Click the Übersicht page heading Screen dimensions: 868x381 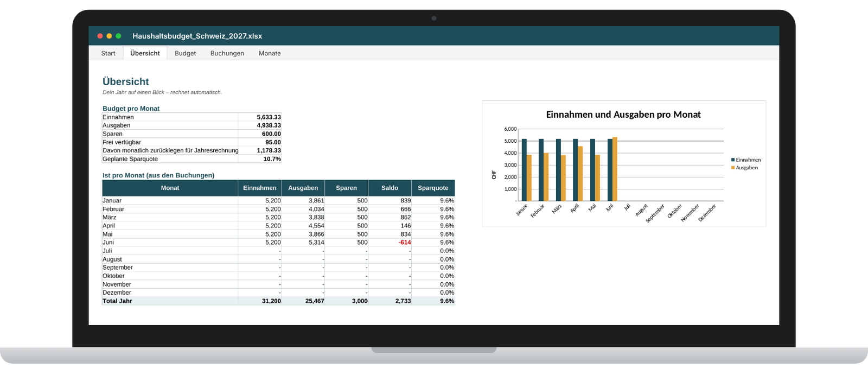[126, 81]
